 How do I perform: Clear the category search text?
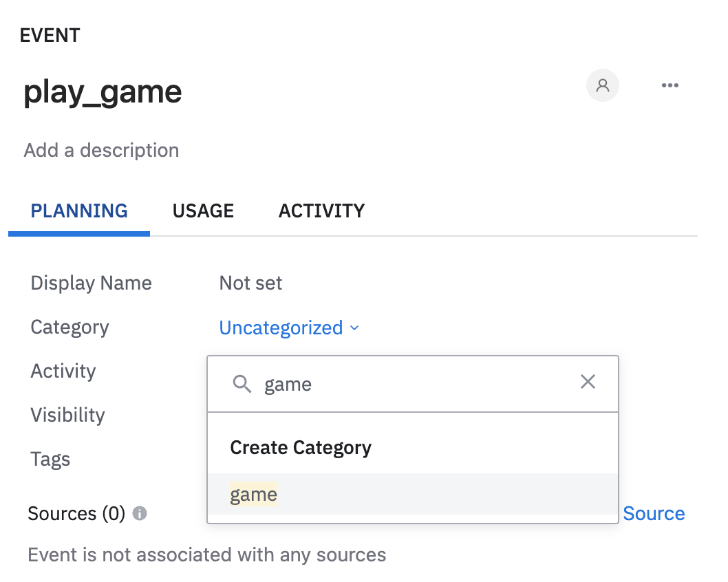pyautogui.click(x=588, y=382)
